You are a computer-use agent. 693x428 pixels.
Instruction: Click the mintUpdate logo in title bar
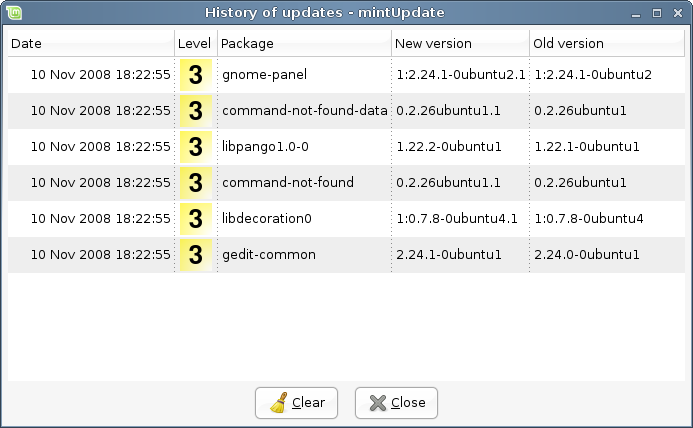pyautogui.click(x=14, y=13)
